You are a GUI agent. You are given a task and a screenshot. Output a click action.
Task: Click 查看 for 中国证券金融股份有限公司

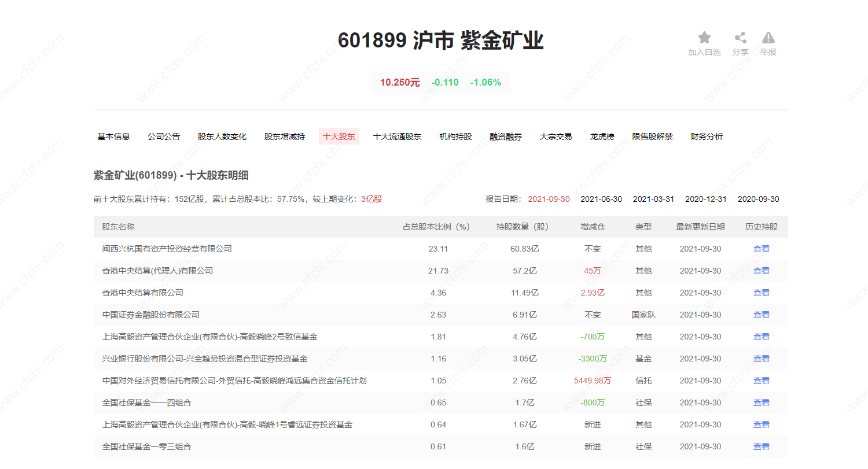[762, 315]
